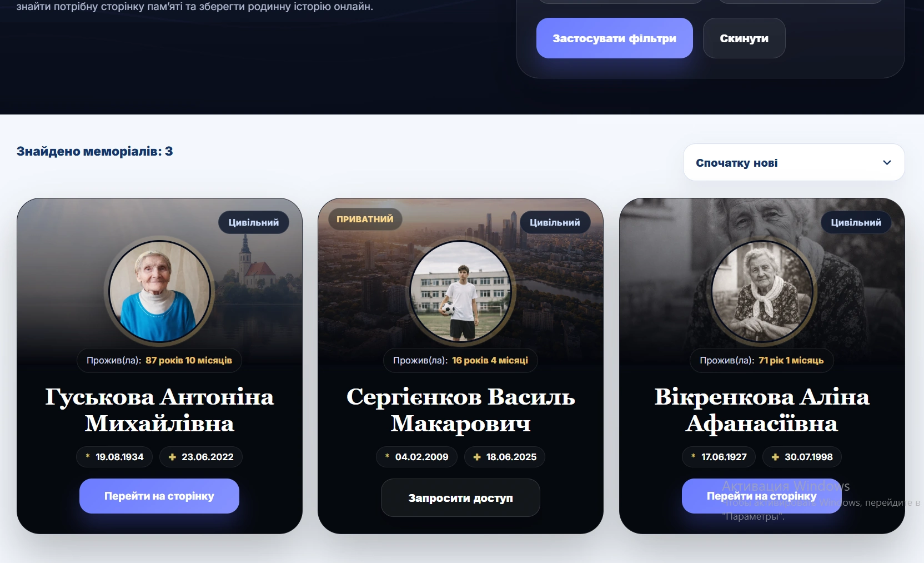The height and width of the screenshot is (563, 924).
Task: Click the name Сергієнков Василь Макарович
Action: point(460,410)
